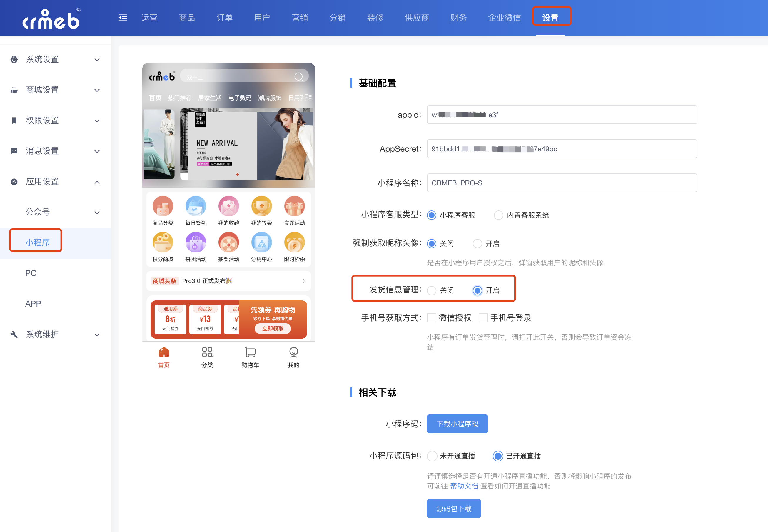Click the 每日签到 calendar icon
The height and width of the screenshot is (532, 768).
pos(196,206)
